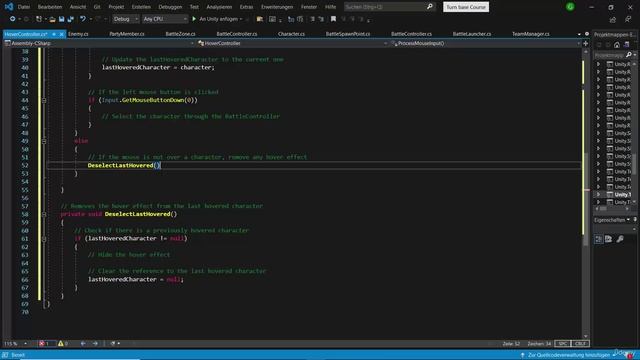Image resolution: width=640 pixels, height=360 pixels.
Task: Switch to the Character.cs tab
Action: tap(291, 34)
